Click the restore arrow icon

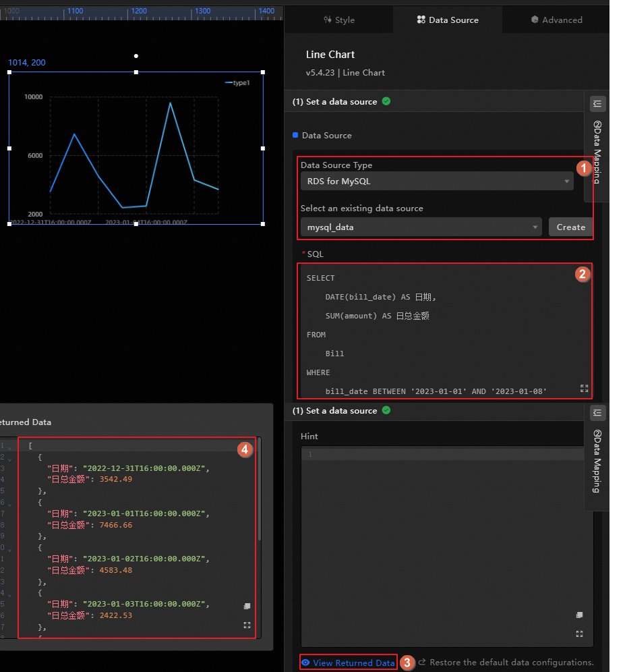[x=422, y=662]
